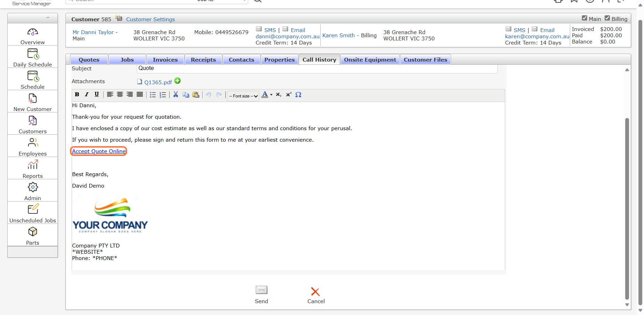Open the Parts section
644x315 pixels.
point(33,236)
